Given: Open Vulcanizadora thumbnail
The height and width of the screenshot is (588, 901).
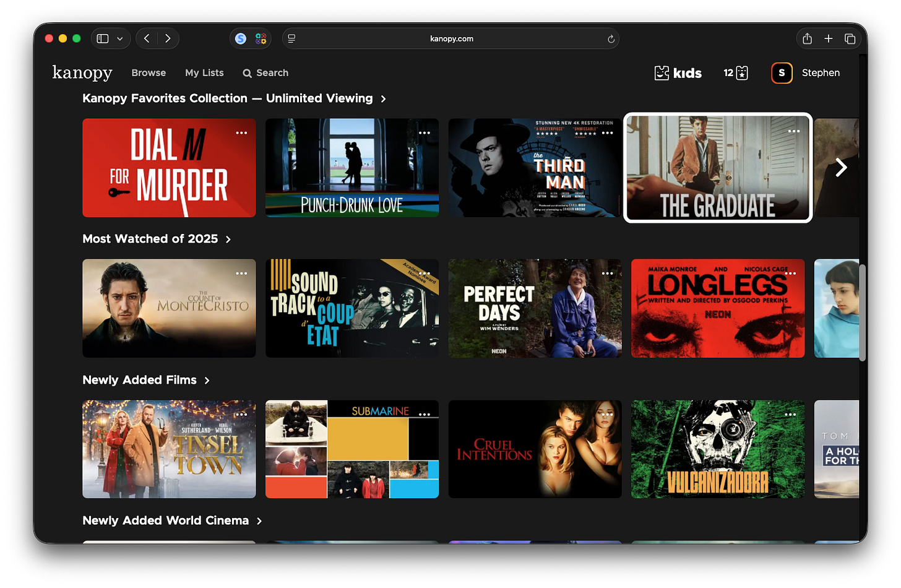Looking at the screenshot, I should pos(718,449).
